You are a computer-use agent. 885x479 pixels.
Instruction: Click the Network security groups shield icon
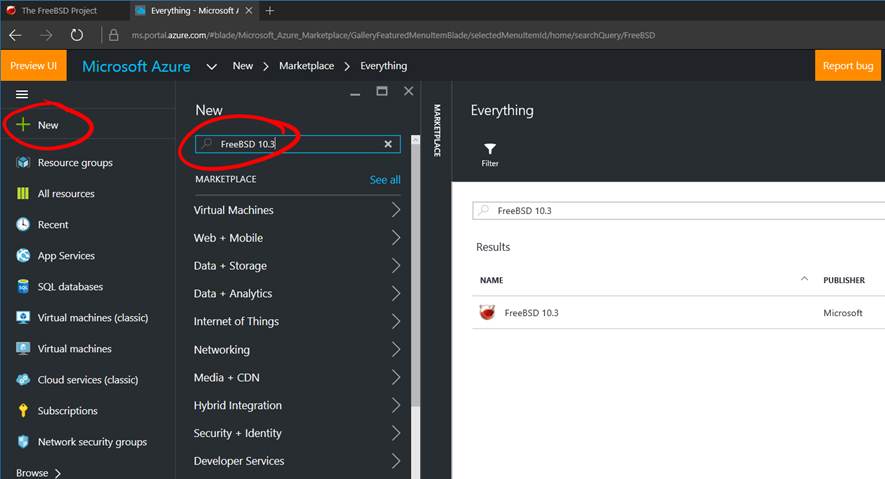point(23,442)
